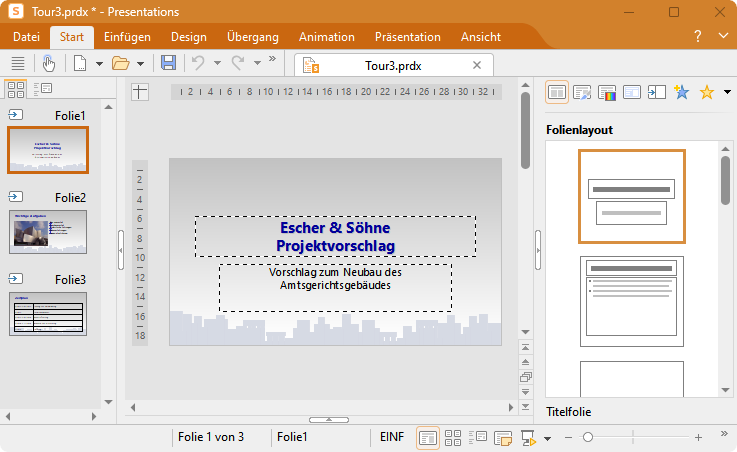The height and width of the screenshot is (452, 737).
Task: Go to previous slide arrow button
Action: 525,362
